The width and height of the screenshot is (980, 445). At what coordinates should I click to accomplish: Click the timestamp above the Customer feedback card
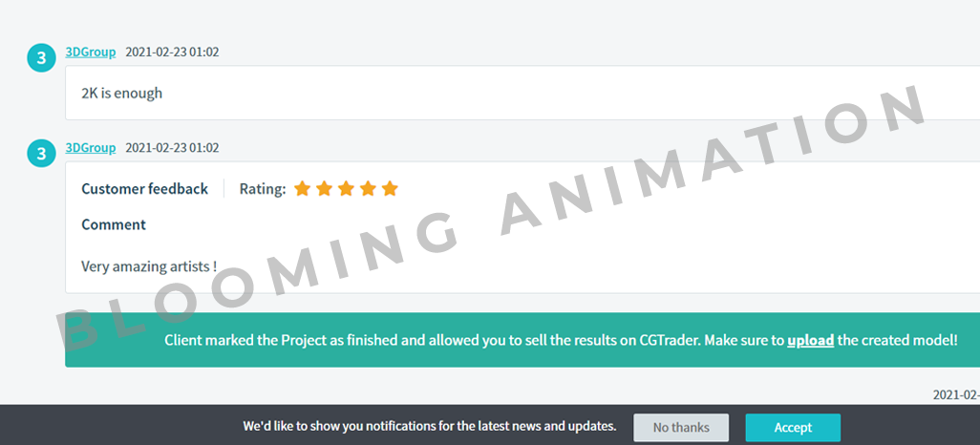(172, 147)
